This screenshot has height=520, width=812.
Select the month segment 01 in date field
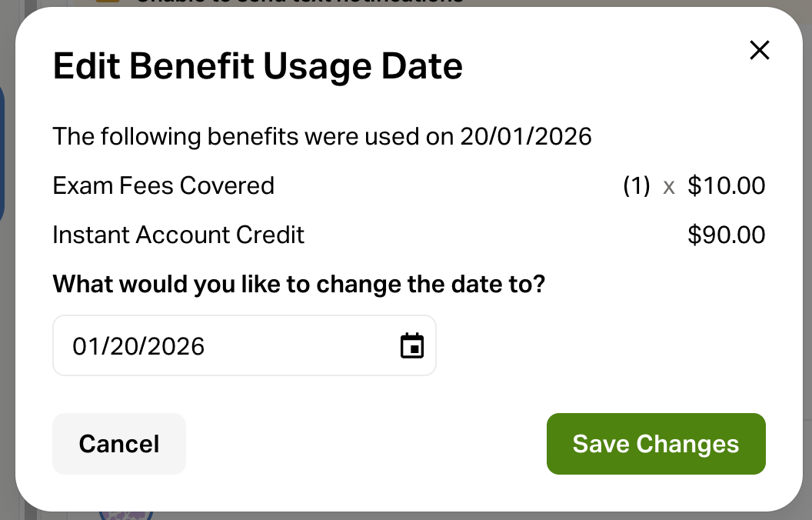point(85,346)
